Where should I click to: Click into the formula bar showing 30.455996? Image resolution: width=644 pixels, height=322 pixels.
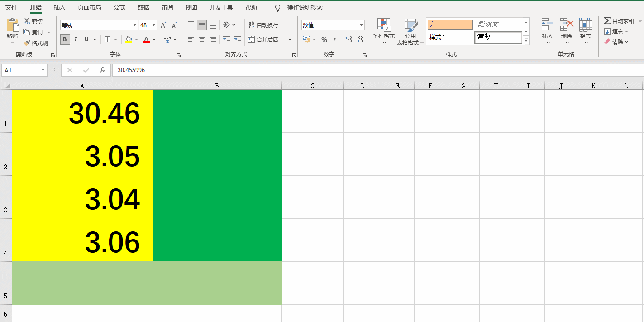(x=378, y=70)
